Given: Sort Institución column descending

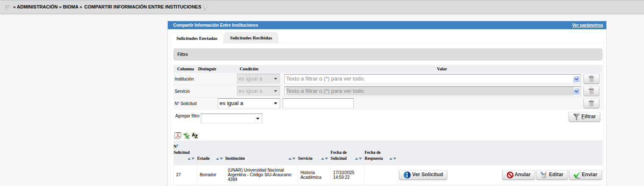Looking at the screenshot, I should pyautogui.click(x=293, y=159).
